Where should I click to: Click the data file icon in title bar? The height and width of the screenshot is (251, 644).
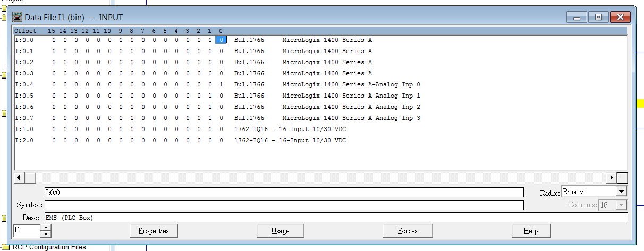tap(17, 18)
